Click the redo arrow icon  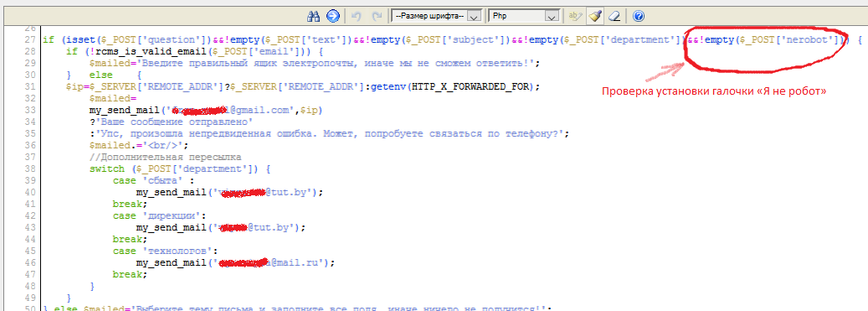pos(377,16)
